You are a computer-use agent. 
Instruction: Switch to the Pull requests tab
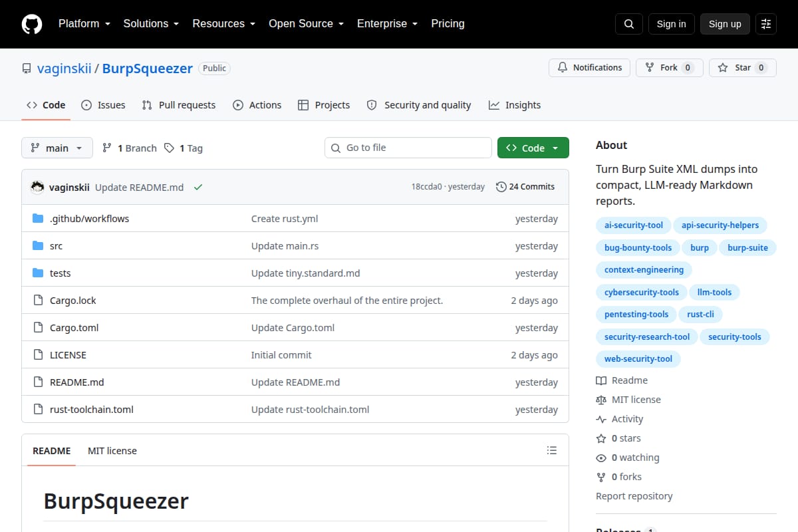pos(179,105)
